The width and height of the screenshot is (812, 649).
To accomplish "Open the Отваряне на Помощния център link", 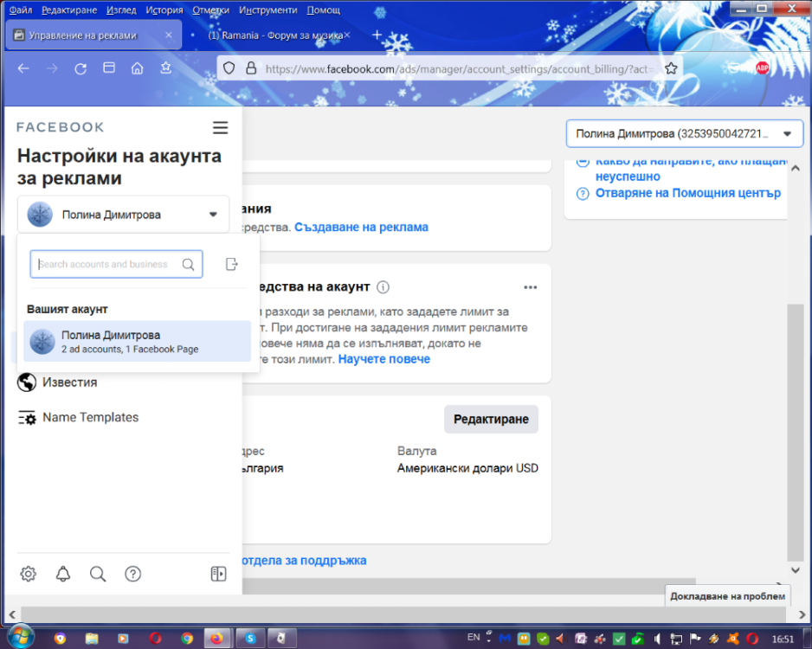I will pyautogui.click(x=687, y=193).
